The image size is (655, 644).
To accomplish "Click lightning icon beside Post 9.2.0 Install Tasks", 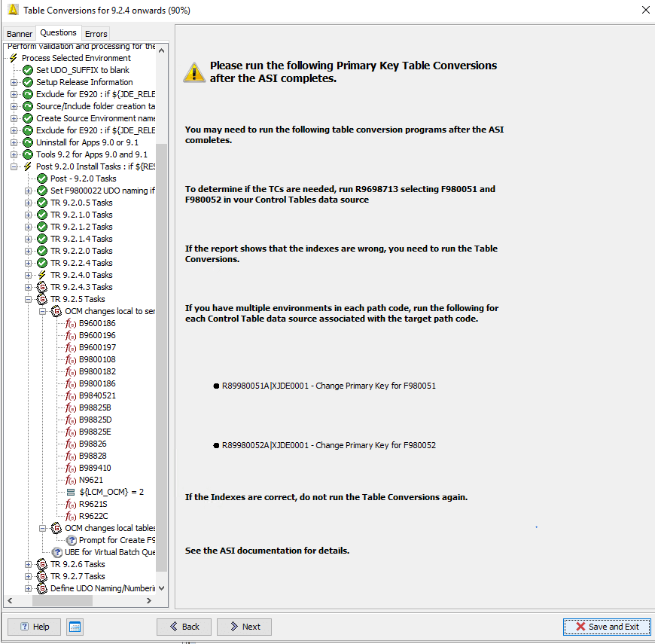I will 28,166.
